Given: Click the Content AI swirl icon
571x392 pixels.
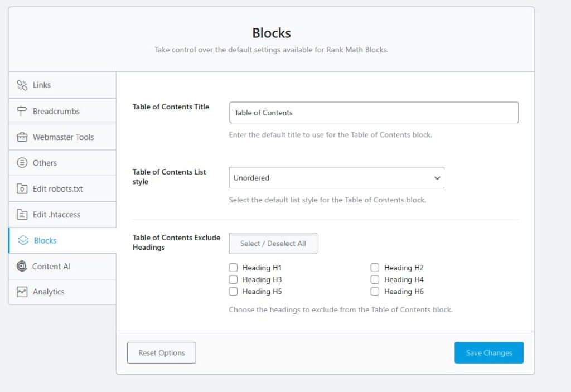Looking at the screenshot, I should 22,267.
